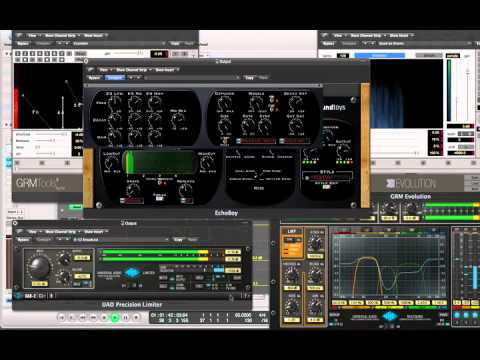480x360 pixels.
Task: Open preset dropdown in GRM Tools window header
Action: point(119,43)
